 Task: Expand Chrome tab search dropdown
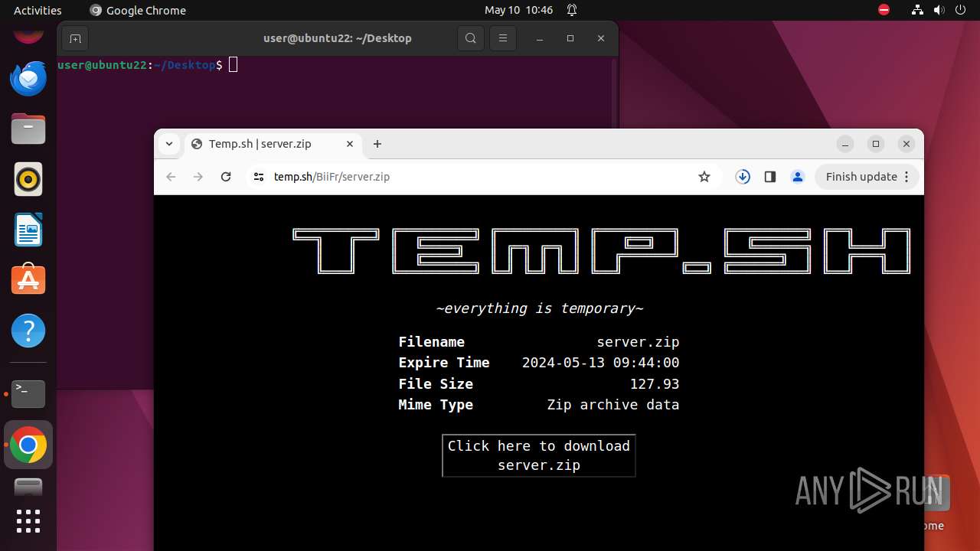(x=169, y=144)
